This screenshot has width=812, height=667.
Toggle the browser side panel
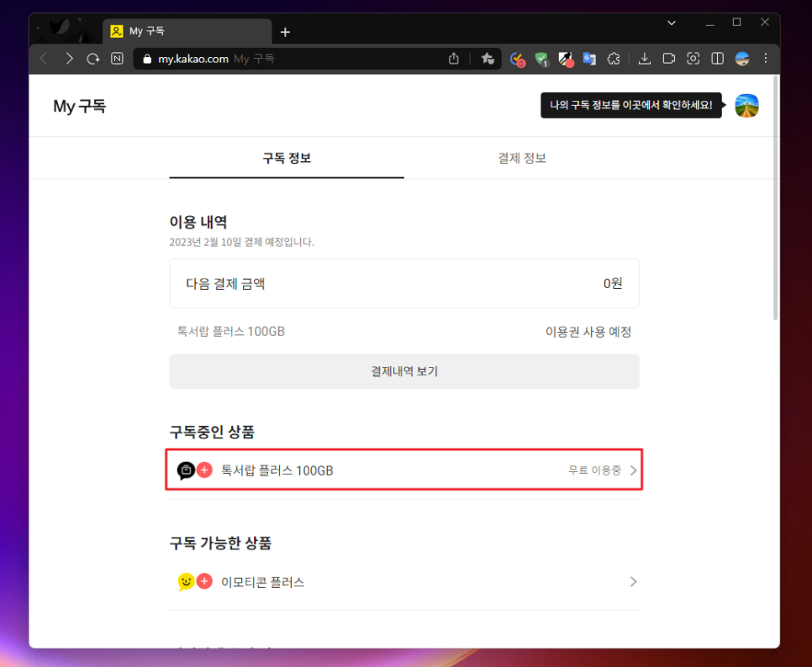click(x=717, y=59)
